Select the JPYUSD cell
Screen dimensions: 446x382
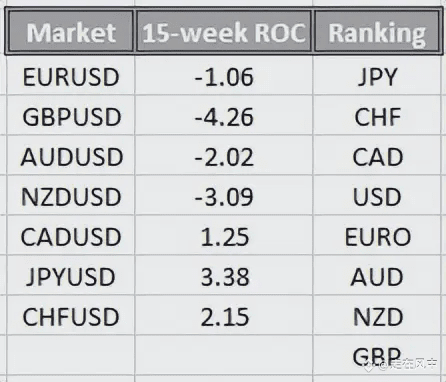click(x=70, y=276)
